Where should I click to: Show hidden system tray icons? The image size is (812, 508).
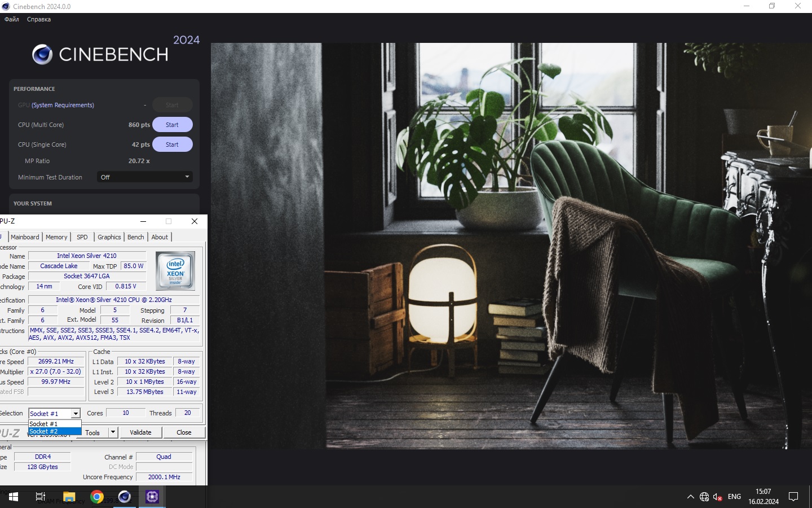point(690,497)
